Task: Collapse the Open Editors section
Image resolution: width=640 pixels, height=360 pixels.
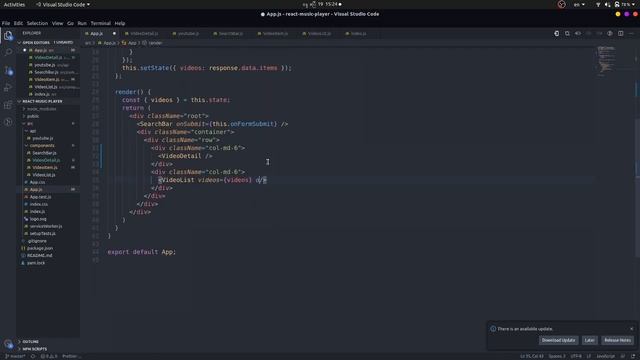Action: pyautogui.click(x=19, y=42)
